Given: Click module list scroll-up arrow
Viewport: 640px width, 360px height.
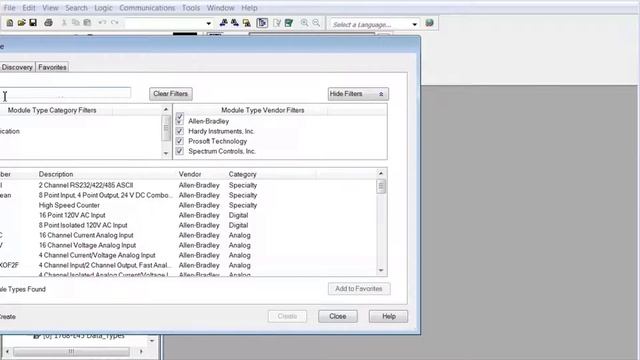Looking at the screenshot, I should 381,173.
